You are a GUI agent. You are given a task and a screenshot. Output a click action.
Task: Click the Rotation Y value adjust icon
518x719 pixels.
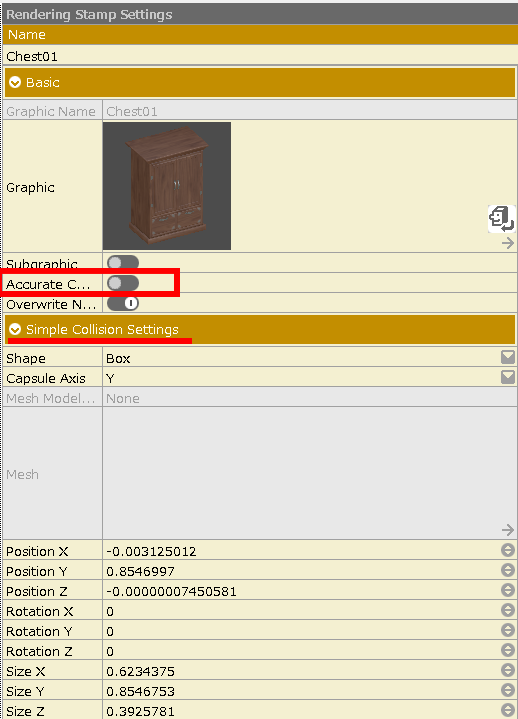(x=507, y=630)
